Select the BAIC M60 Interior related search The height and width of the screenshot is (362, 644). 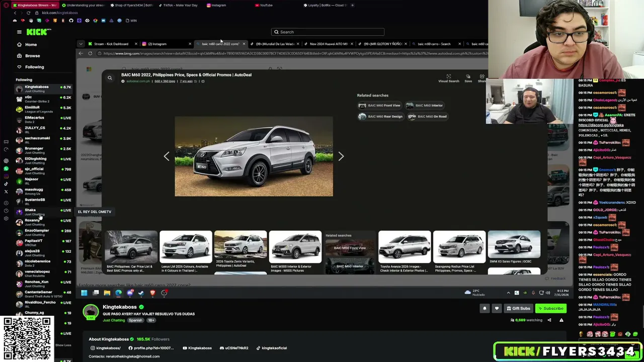[x=425, y=106]
